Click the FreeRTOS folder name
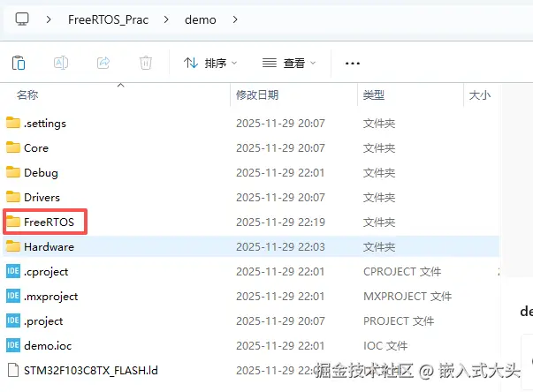This screenshot has height=392, width=533. coord(49,222)
